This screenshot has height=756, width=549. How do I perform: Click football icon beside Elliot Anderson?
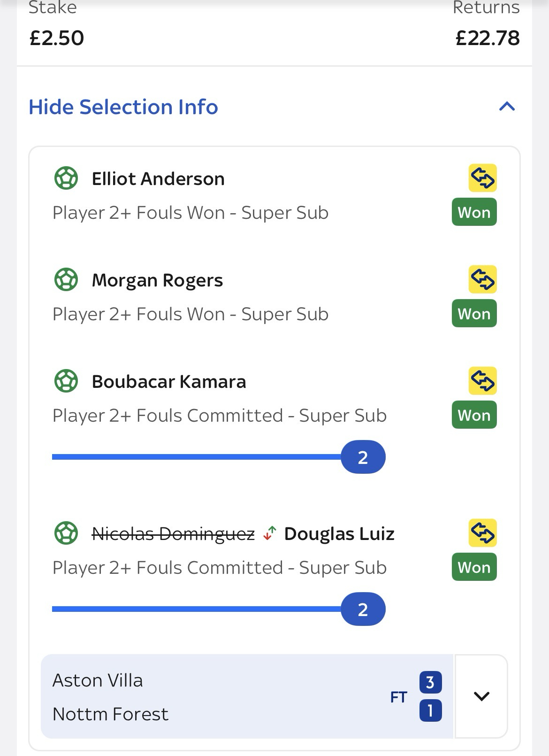click(x=66, y=178)
